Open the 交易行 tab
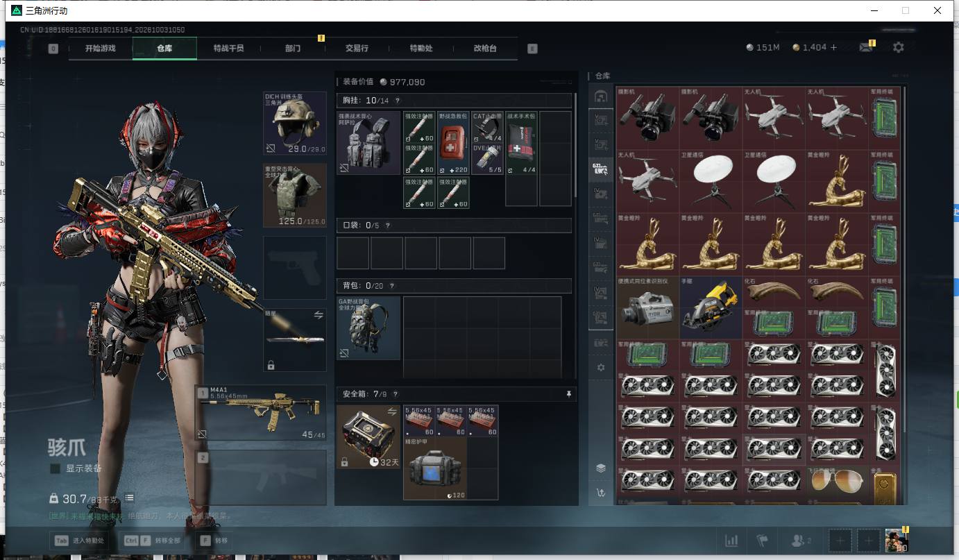959x560 pixels. pyautogui.click(x=357, y=49)
